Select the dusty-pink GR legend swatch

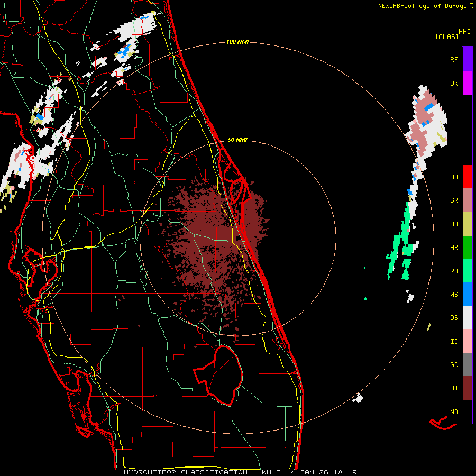click(x=467, y=200)
